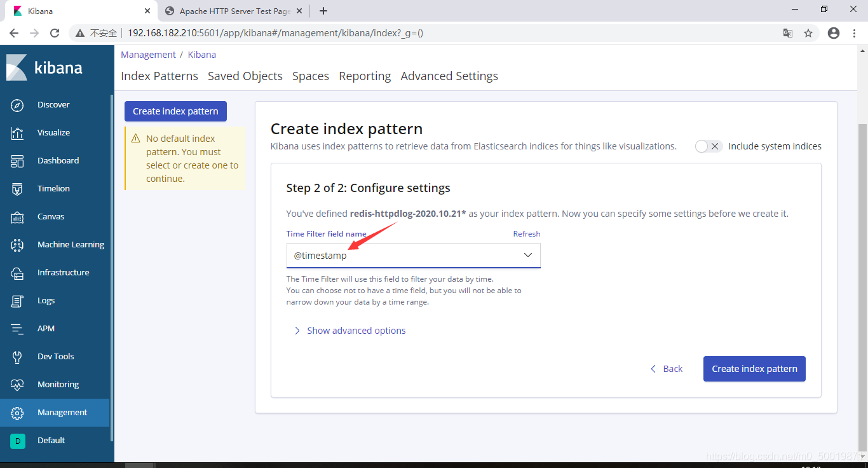Close the Kibana browser tab

pos(147,11)
